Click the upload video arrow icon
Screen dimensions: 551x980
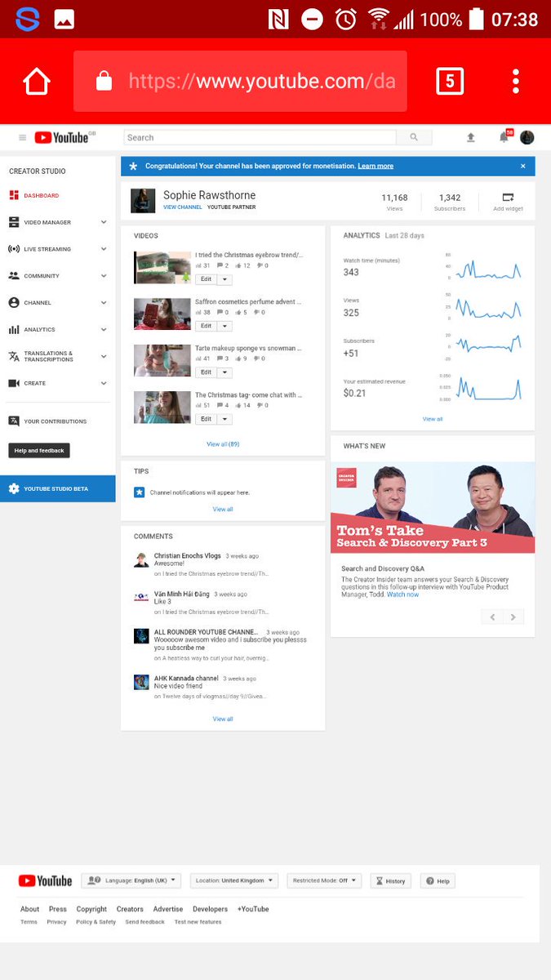tap(471, 138)
